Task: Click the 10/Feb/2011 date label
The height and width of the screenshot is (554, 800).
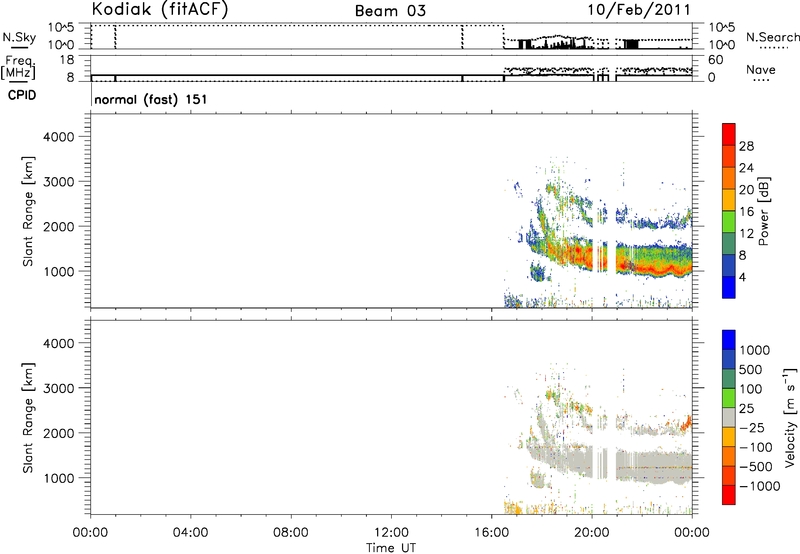Action: [639, 10]
